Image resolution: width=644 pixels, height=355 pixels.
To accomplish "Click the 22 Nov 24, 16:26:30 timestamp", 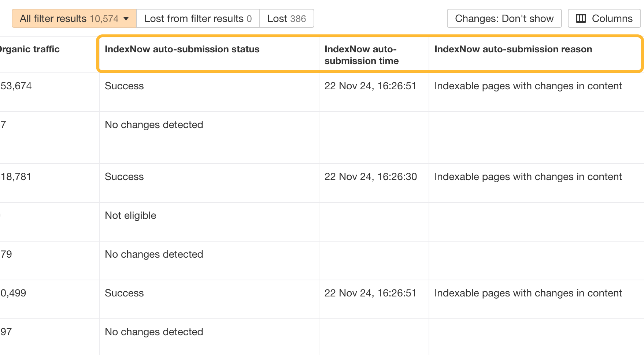I will click(370, 177).
